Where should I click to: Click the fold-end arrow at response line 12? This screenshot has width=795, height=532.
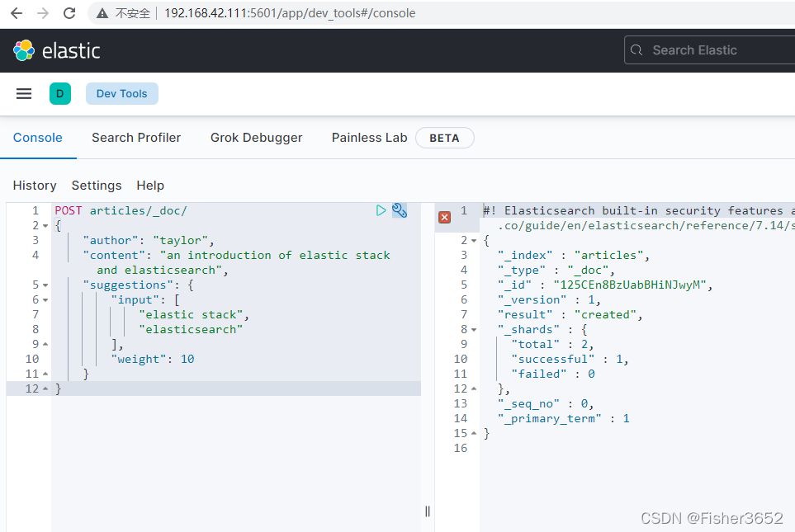(x=474, y=389)
